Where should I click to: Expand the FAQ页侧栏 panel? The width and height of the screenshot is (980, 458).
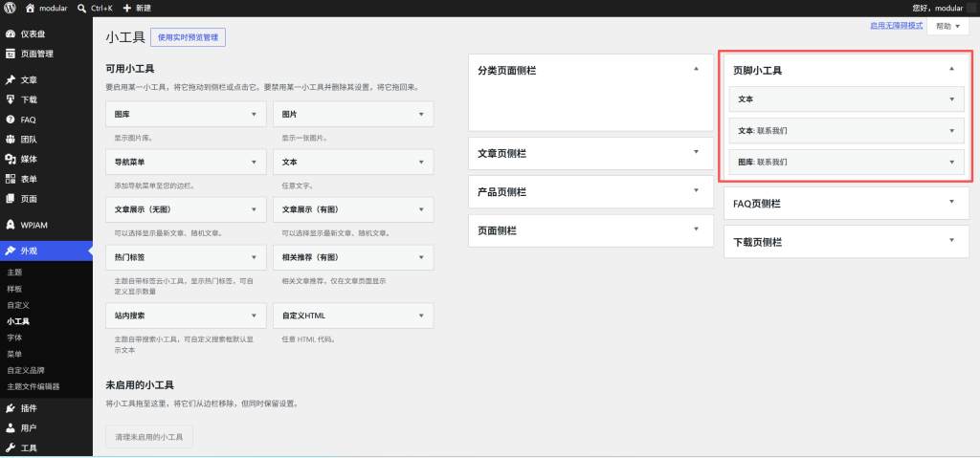951,201
